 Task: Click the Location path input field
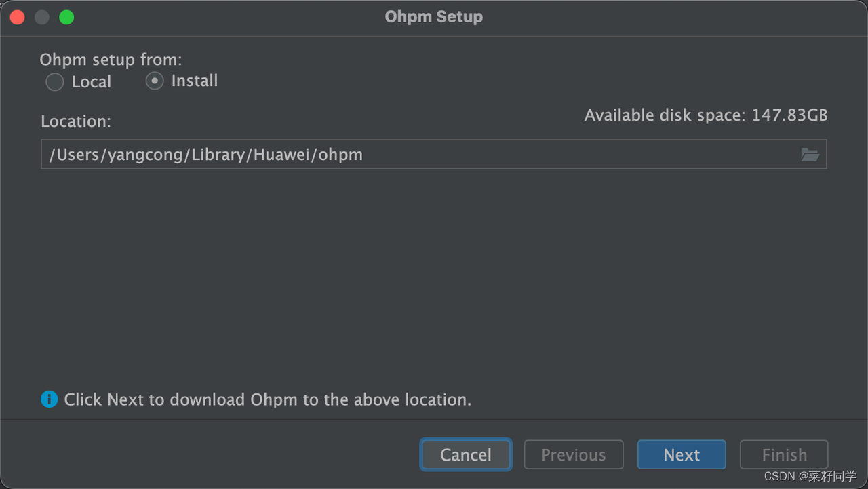433,155
